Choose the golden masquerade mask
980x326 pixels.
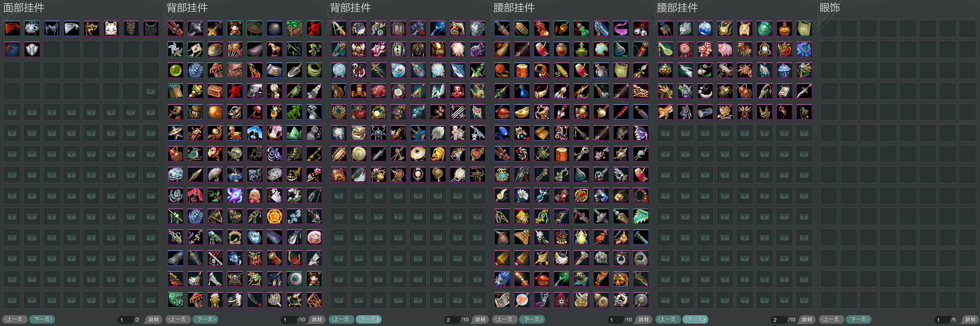(91, 29)
